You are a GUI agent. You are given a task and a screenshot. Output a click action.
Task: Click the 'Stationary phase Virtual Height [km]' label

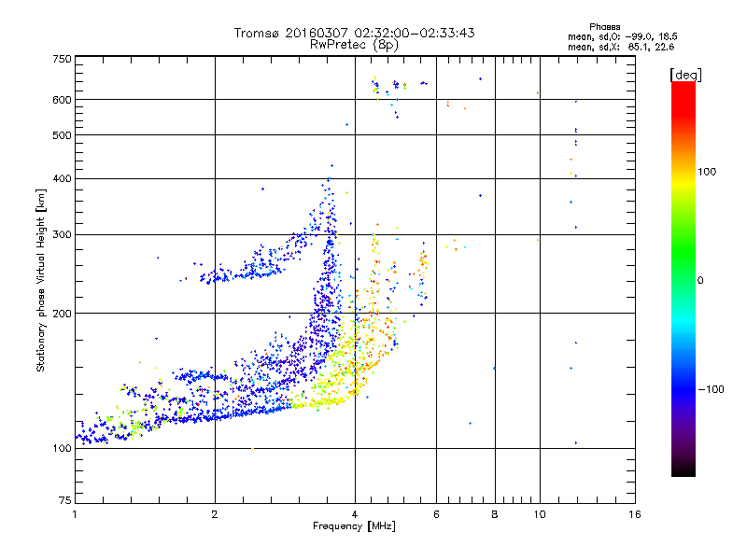click(x=41, y=280)
